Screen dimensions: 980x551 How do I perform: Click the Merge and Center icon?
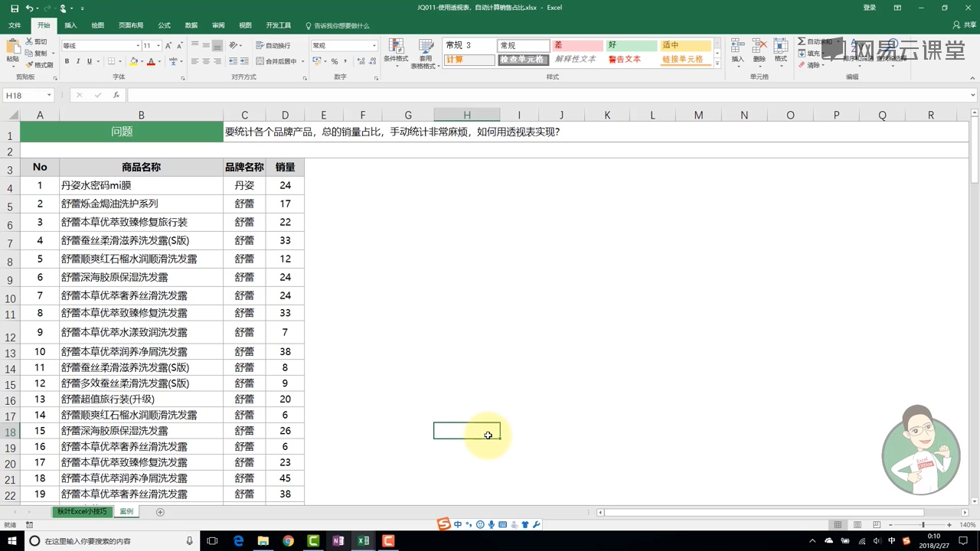pos(260,61)
